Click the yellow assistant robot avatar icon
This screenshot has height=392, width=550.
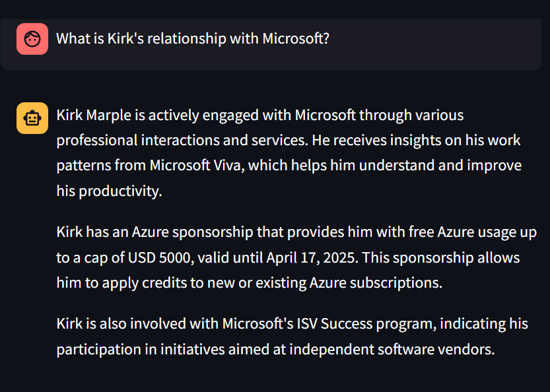pos(32,118)
